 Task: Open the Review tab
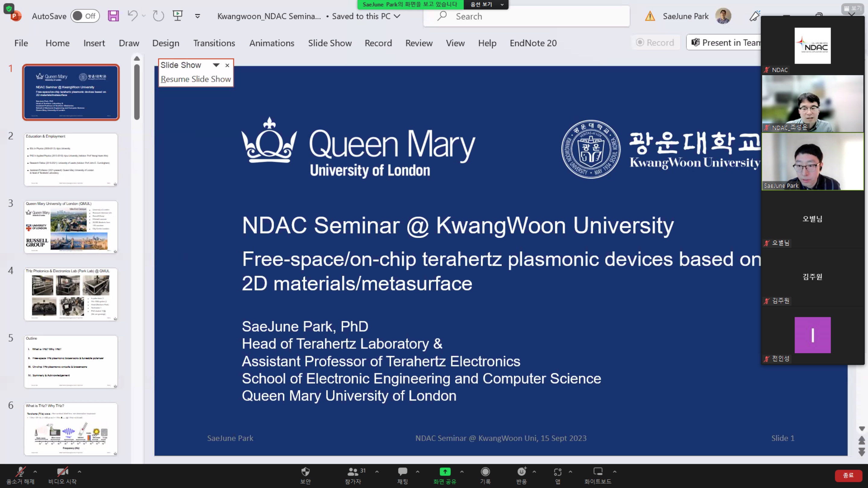(x=419, y=43)
